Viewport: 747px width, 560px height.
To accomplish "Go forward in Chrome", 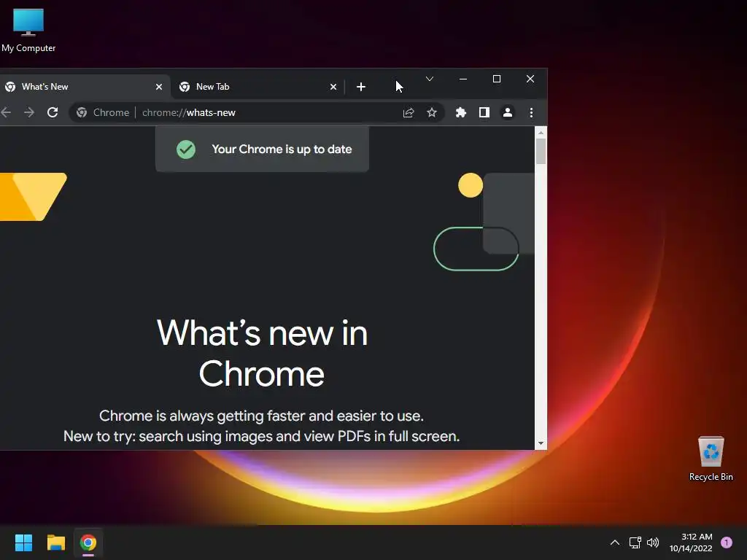I will tap(29, 112).
